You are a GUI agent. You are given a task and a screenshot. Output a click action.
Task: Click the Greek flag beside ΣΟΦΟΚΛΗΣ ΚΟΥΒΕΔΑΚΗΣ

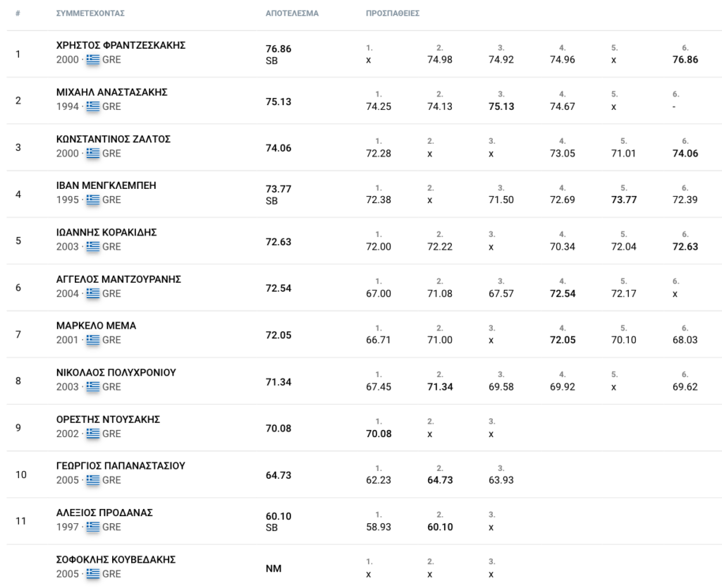[93, 574]
